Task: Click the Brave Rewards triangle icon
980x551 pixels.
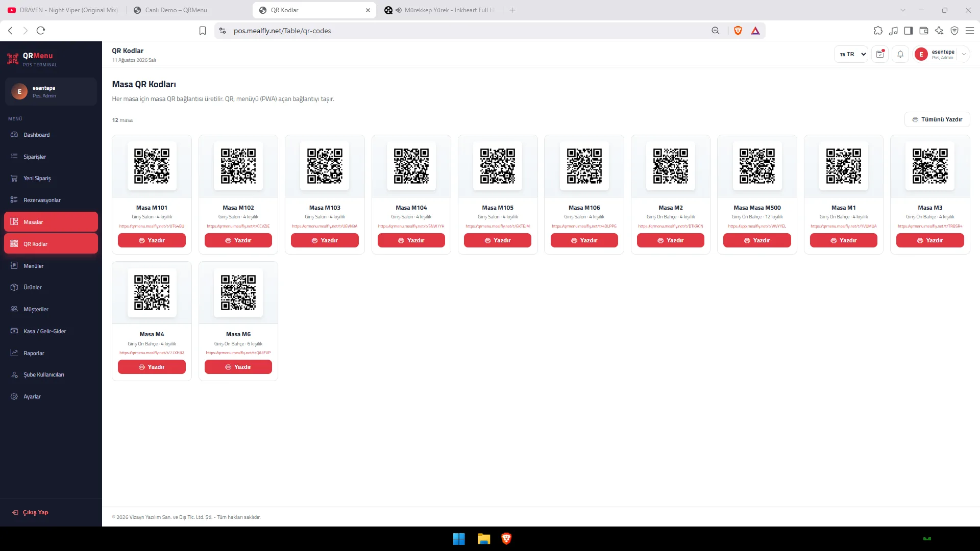Action: tap(755, 31)
